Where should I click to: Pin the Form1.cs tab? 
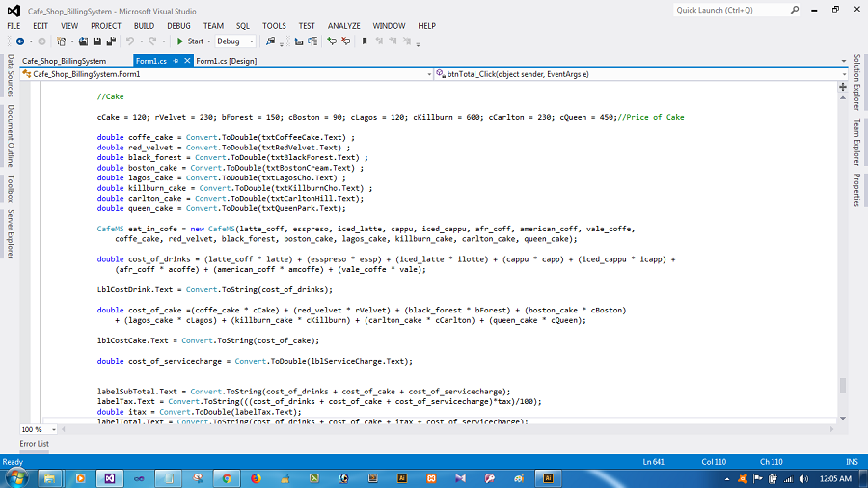click(x=175, y=61)
